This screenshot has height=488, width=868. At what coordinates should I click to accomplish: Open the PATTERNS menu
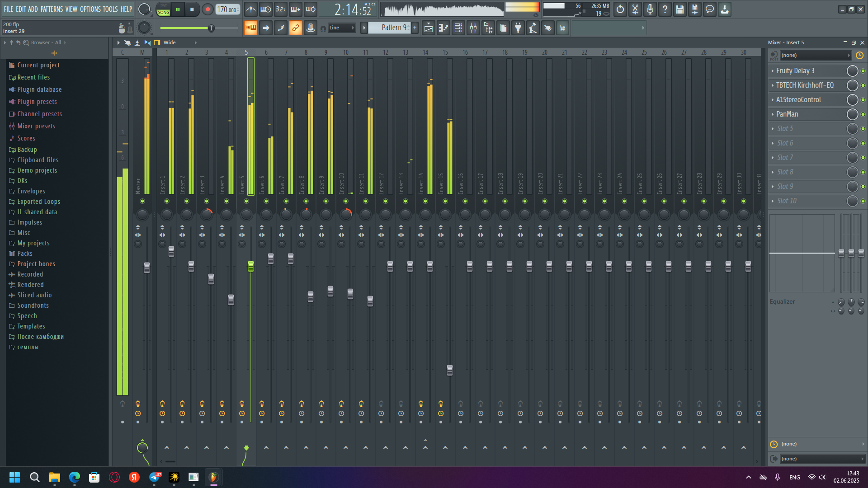pos(52,9)
